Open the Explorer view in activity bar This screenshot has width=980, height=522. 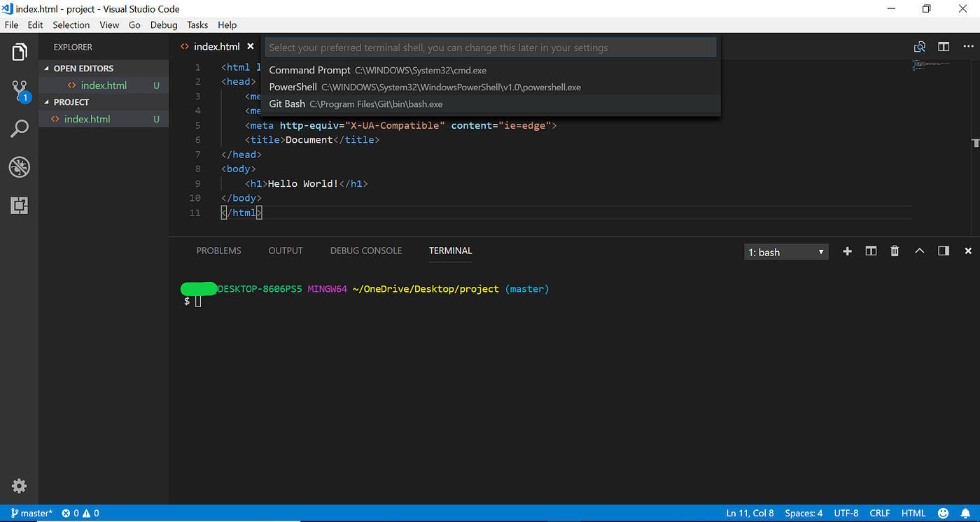click(x=20, y=52)
